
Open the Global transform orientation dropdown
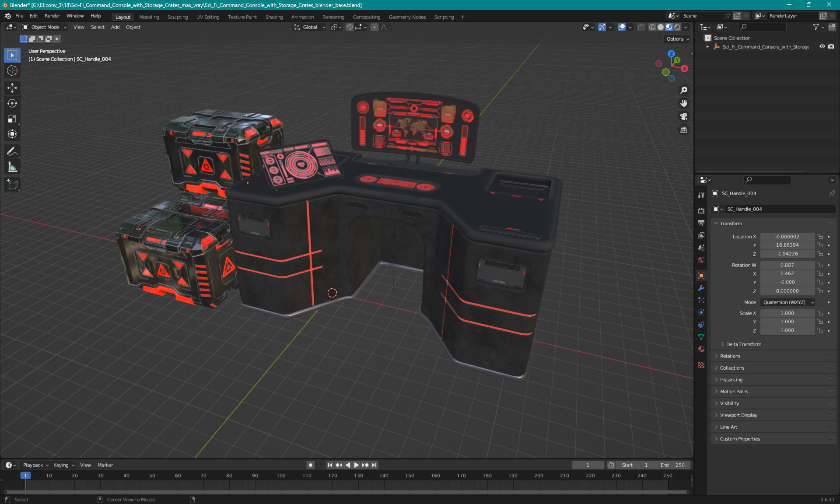(x=309, y=27)
